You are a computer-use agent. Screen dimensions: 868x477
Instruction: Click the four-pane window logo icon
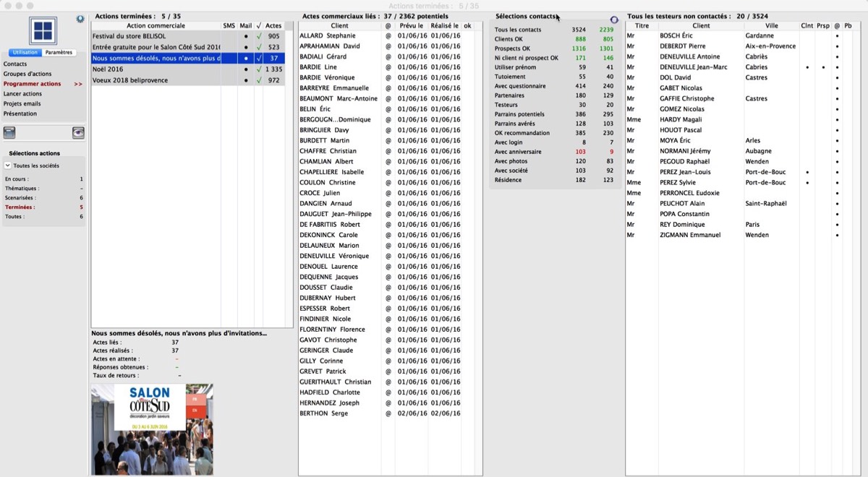point(43,32)
